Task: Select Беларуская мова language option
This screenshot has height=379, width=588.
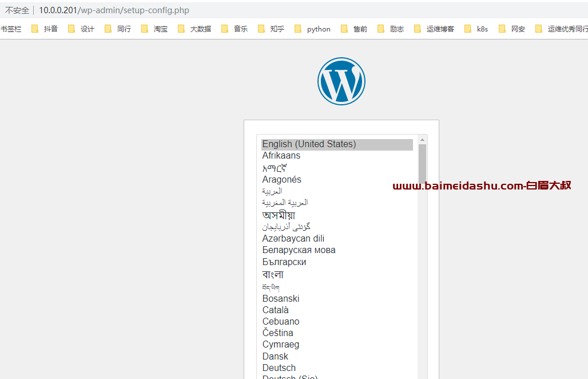Action: [337, 250]
